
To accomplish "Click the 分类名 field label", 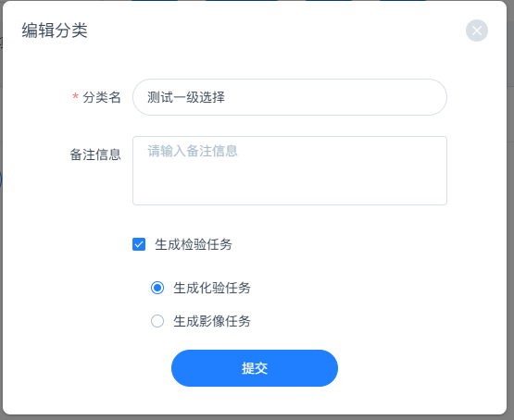I will 102,97.
